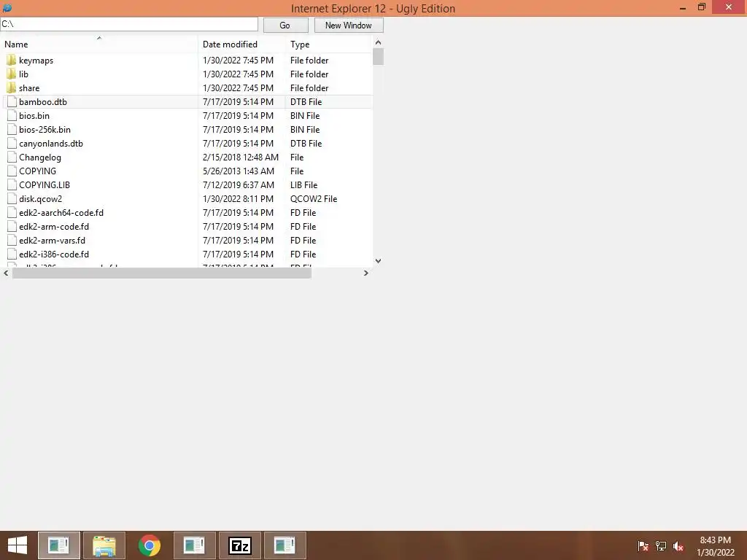747x560 pixels.
Task: Switch to the app window left of 7-Zip
Action: [x=194, y=545]
